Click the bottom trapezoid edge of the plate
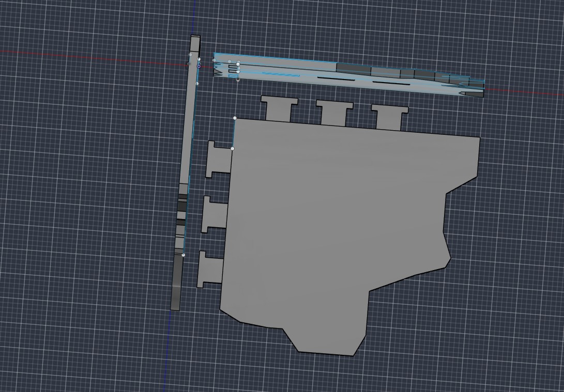 point(326,354)
